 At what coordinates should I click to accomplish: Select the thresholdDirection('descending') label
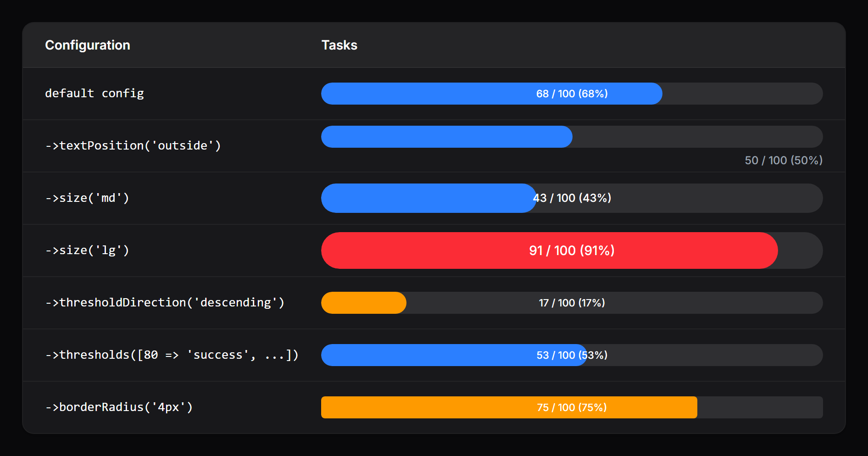[164, 302]
